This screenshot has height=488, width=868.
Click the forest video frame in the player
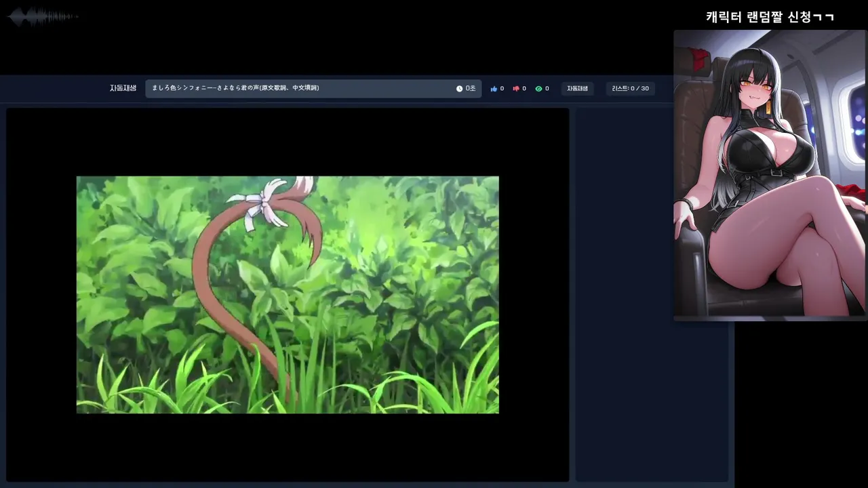[288, 295]
